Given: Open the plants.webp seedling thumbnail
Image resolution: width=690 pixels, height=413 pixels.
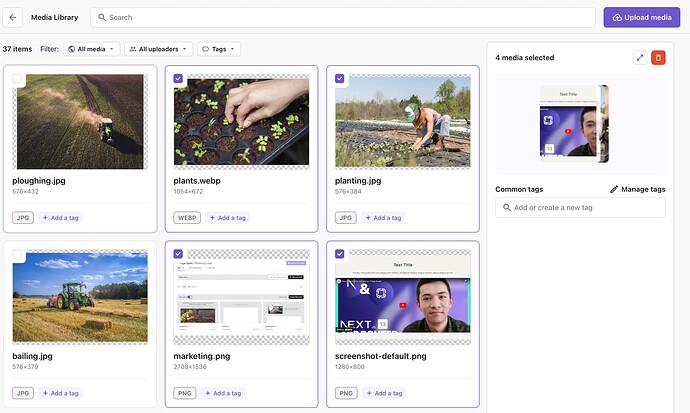Looking at the screenshot, I should pyautogui.click(x=241, y=121).
